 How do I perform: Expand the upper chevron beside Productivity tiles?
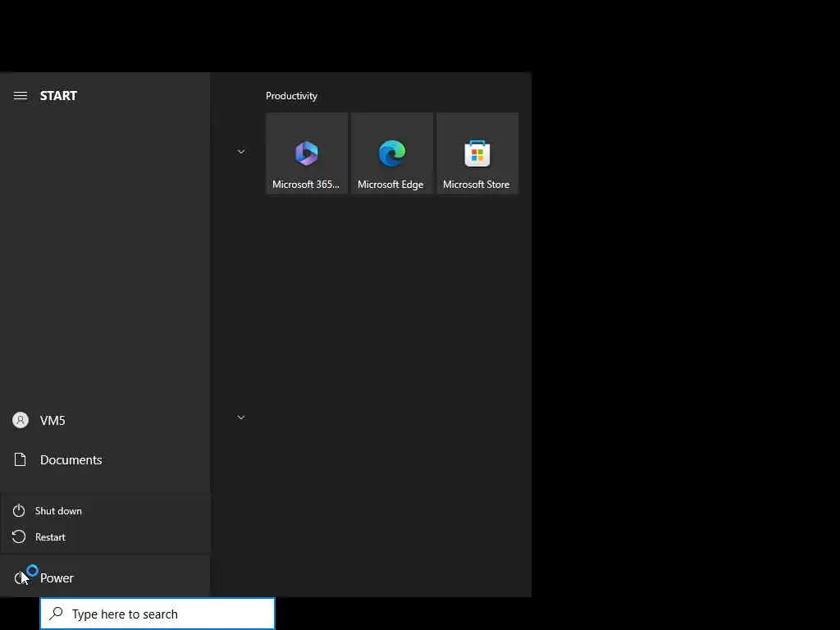coord(241,152)
